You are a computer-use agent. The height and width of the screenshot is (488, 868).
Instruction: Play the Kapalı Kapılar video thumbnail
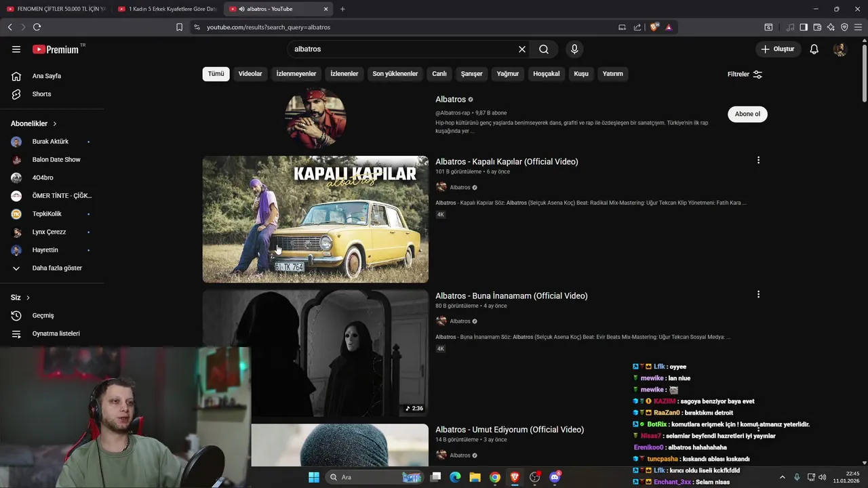coord(315,220)
